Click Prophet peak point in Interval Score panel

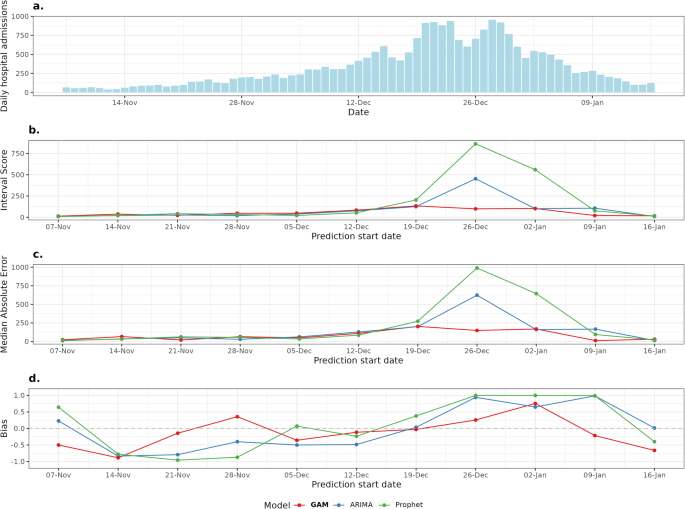475,144
